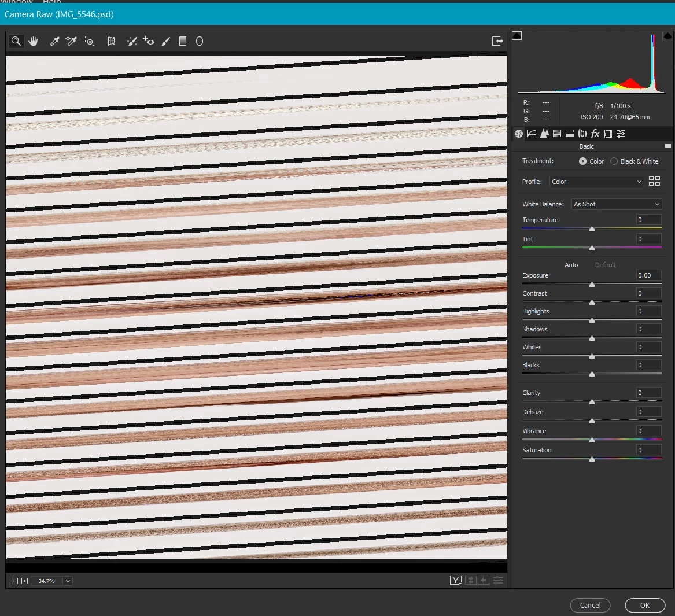Select the Zoom tool

(16, 41)
